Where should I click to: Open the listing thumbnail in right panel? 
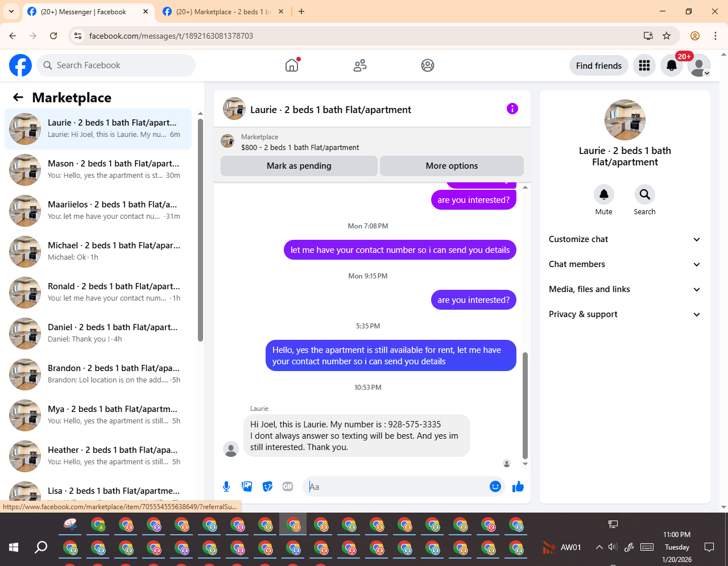click(x=625, y=120)
